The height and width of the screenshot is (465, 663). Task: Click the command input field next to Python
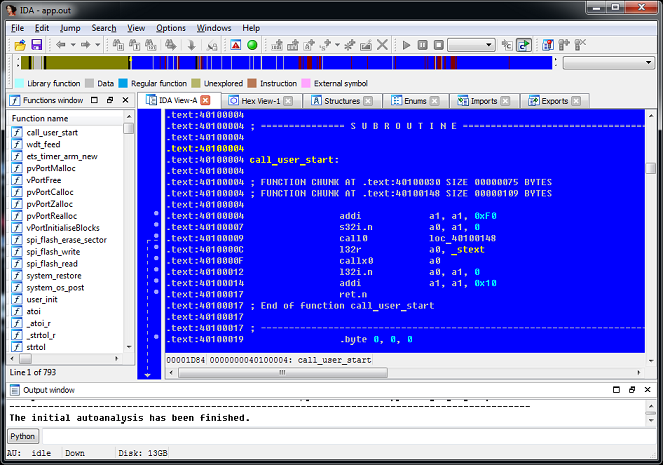[349, 436]
